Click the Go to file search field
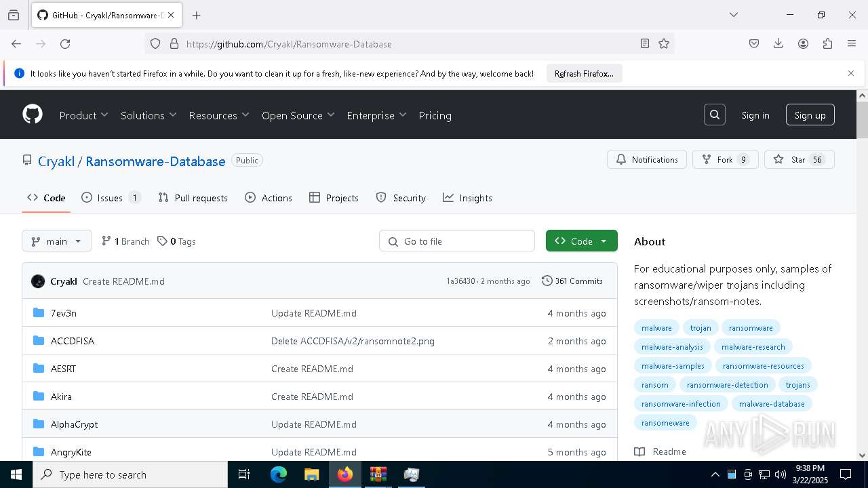 point(457,241)
